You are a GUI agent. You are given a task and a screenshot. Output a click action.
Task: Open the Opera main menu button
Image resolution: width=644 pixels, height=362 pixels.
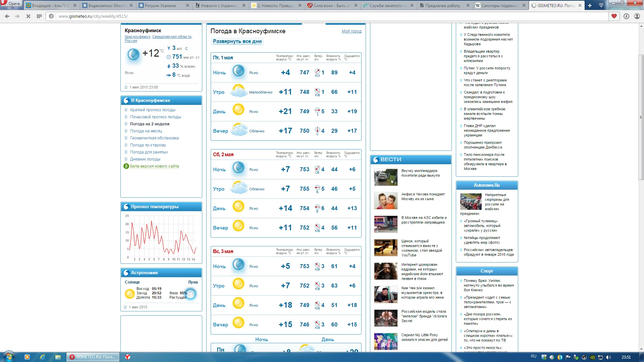point(11,4)
